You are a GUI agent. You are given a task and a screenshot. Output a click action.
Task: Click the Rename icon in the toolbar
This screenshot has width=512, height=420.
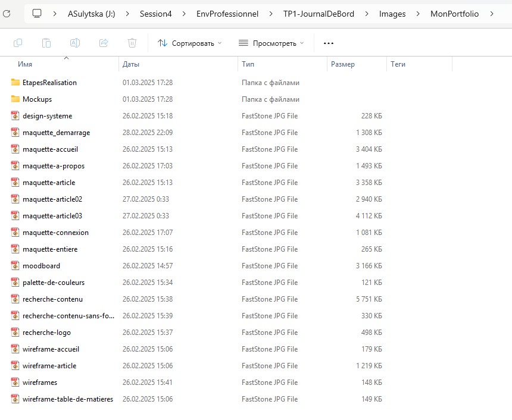click(x=75, y=43)
